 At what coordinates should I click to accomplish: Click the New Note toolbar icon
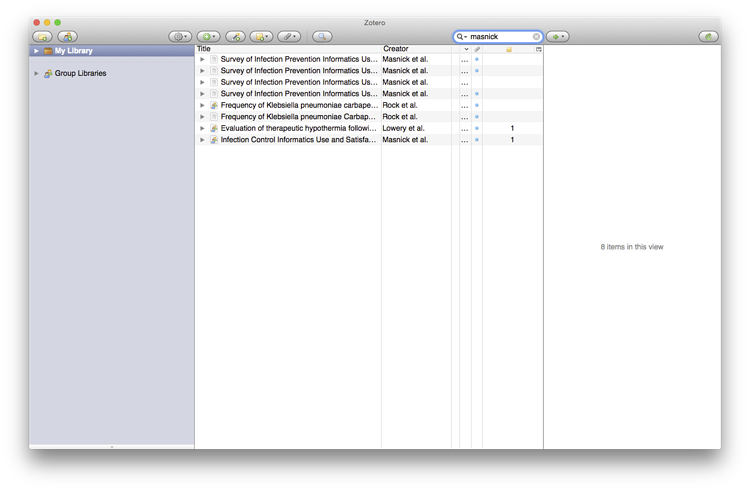(x=261, y=37)
